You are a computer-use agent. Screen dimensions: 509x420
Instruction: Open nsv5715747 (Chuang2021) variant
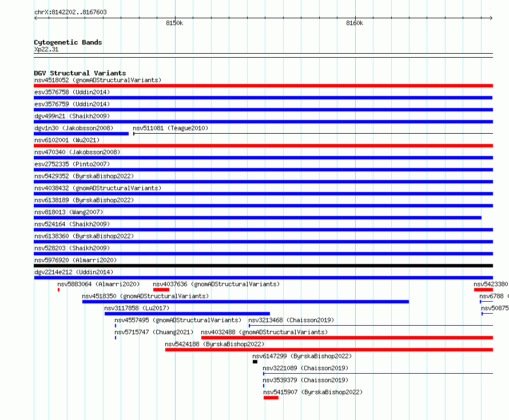(x=154, y=332)
